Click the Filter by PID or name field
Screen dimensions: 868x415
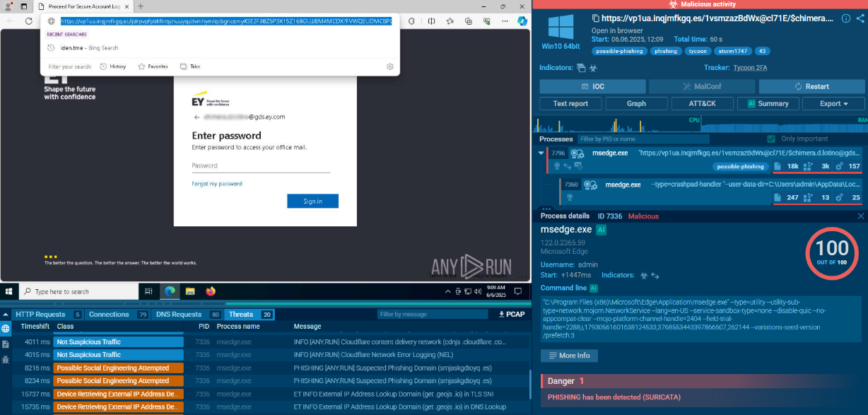(643, 139)
